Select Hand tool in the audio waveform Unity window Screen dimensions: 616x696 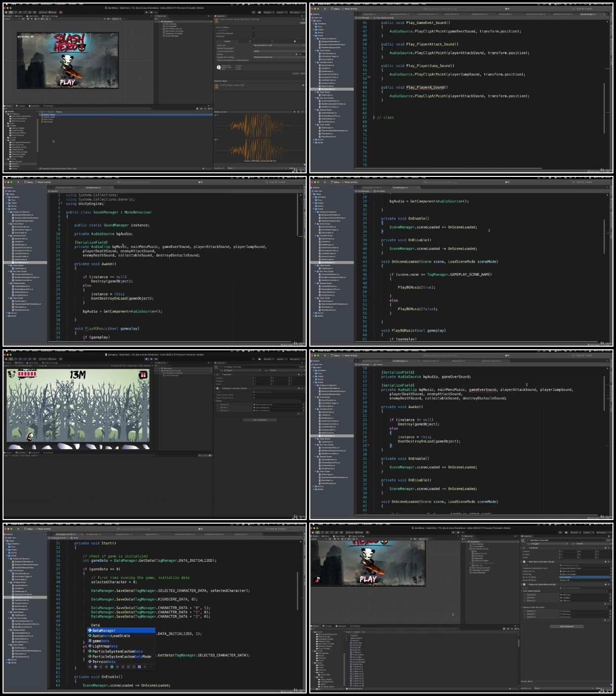(6, 12)
